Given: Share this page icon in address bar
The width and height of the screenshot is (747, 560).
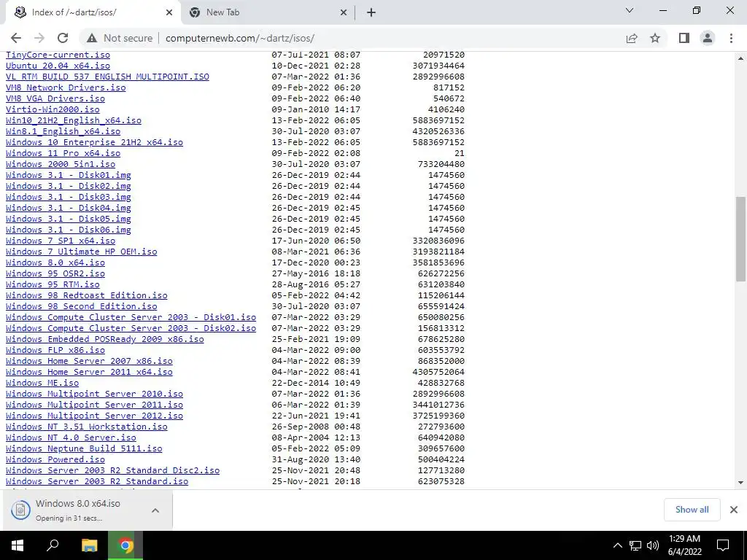Looking at the screenshot, I should tap(632, 38).
